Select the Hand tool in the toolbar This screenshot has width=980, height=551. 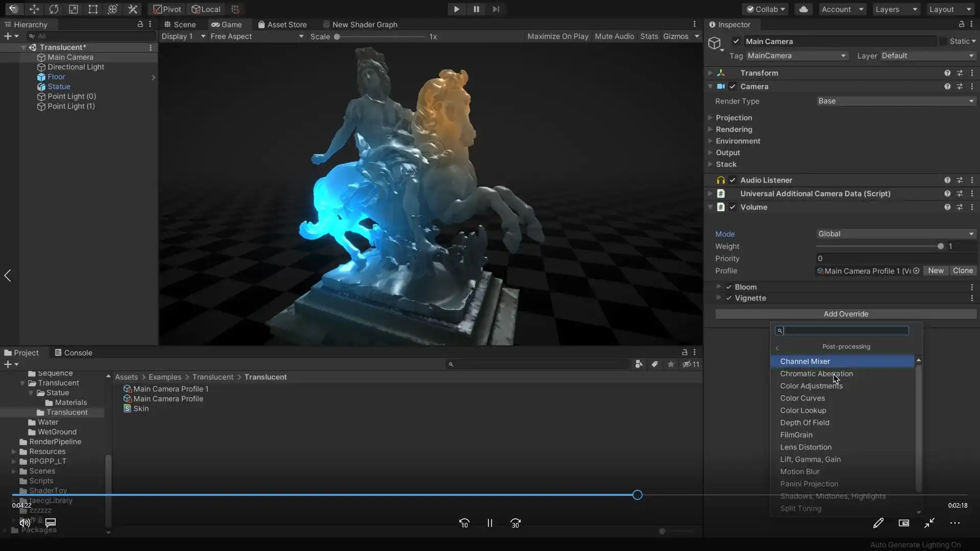(x=14, y=9)
